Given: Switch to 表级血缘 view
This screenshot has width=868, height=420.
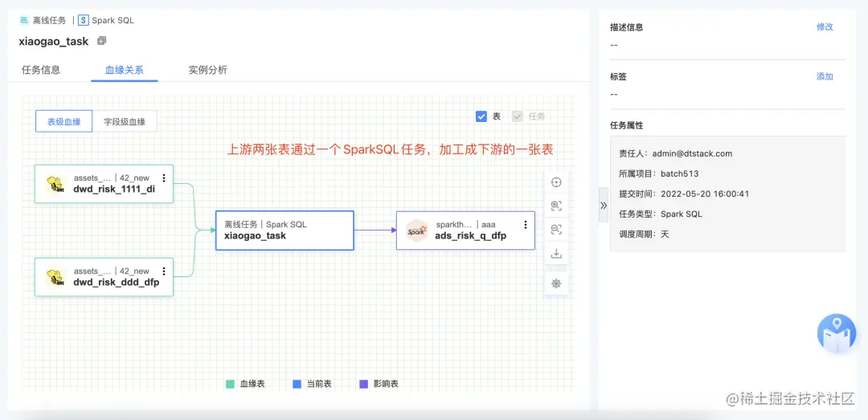Looking at the screenshot, I should [x=63, y=122].
